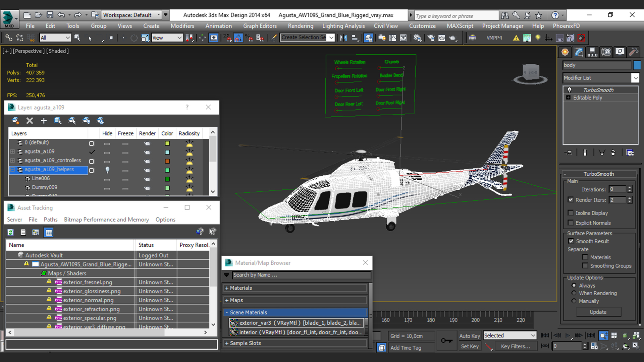Open the reference coordinate View dropdown
This screenshot has width=644, height=362.
click(167, 38)
